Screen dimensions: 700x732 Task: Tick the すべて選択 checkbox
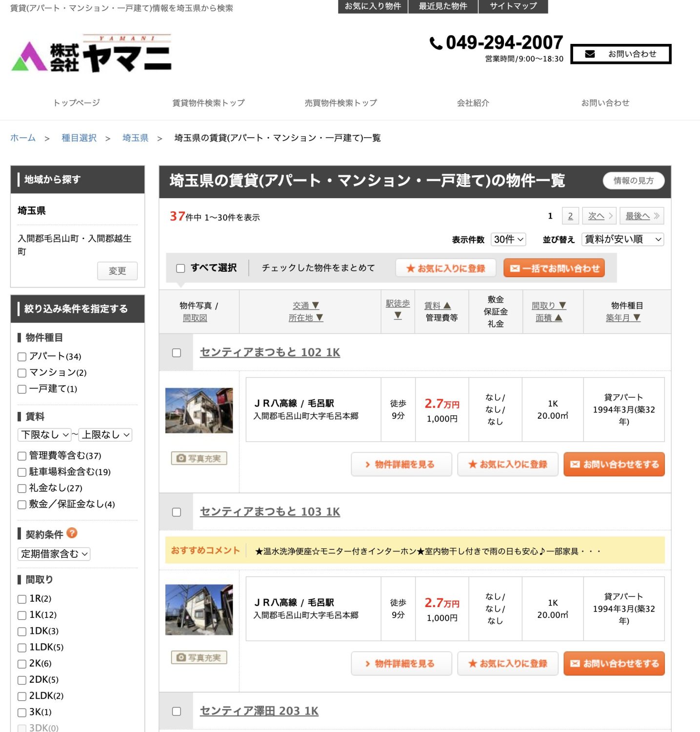tap(180, 268)
